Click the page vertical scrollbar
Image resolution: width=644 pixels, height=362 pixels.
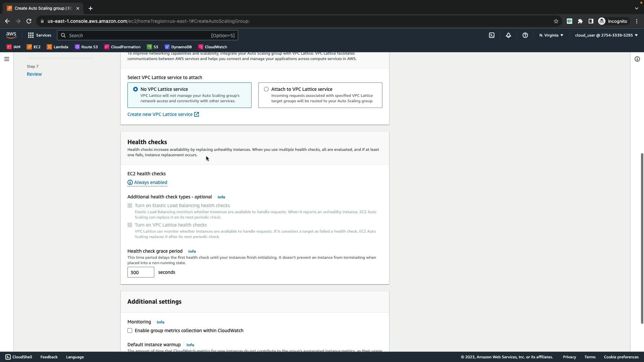pos(642,238)
